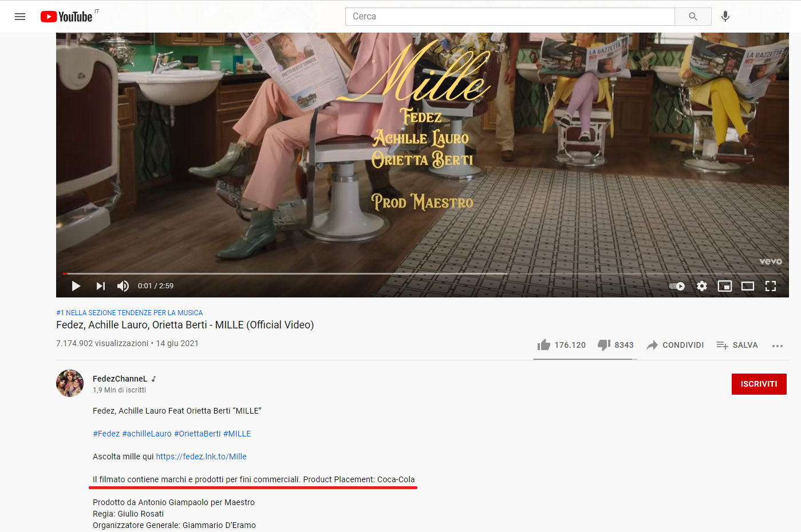
Task: Enable miniplayer mode
Action: (725, 286)
